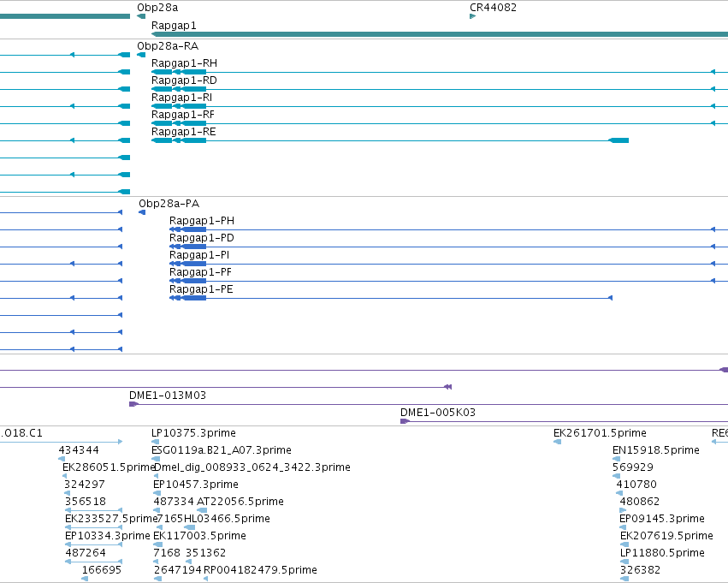Click the EK286051.5prime label
The image size is (728, 583).
(x=109, y=467)
